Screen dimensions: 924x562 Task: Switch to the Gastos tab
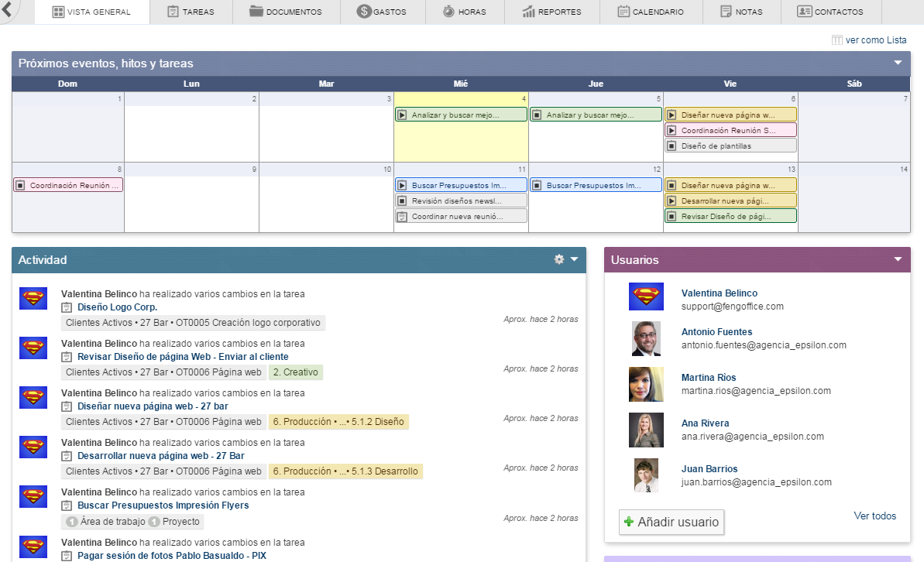(x=382, y=12)
